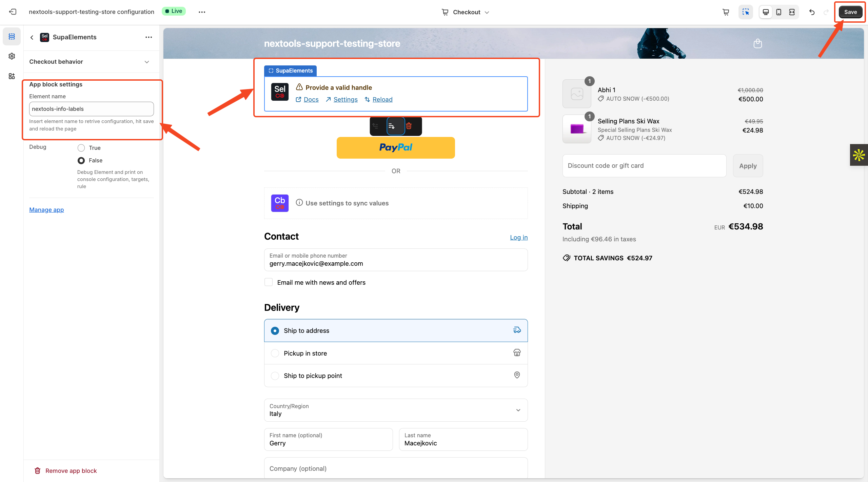Select the SupaElements block label tab
The width and height of the screenshot is (868, 482).
pos(291,71)
